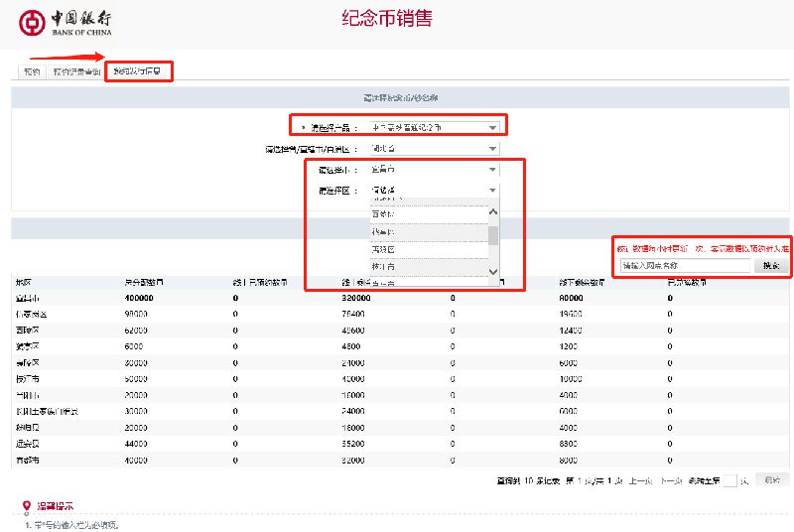Click the 搜索 search button

pyautogui.click(x=771, y=265)
